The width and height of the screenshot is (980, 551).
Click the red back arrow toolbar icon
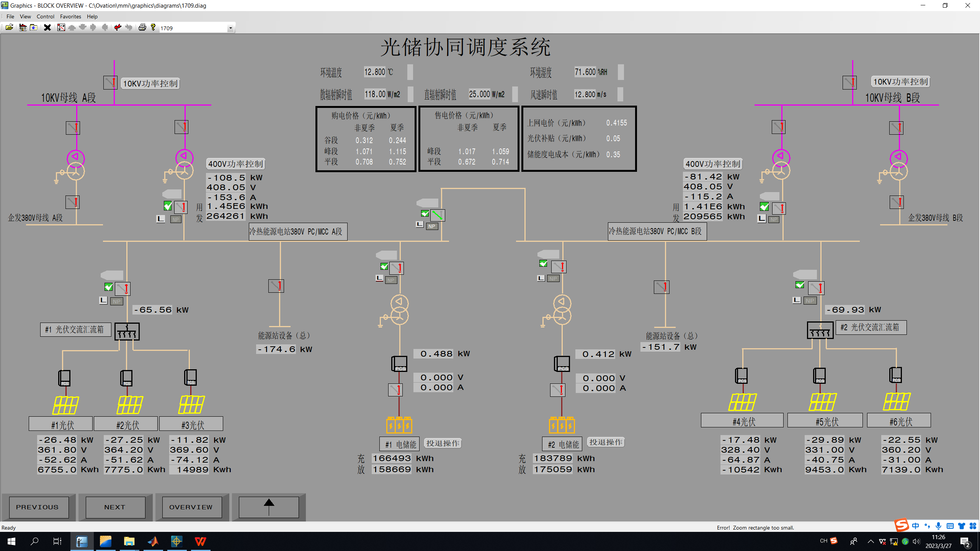118,28
